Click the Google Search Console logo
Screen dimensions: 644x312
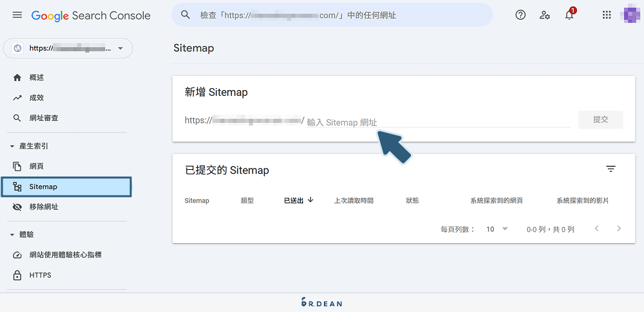[91, 15]
